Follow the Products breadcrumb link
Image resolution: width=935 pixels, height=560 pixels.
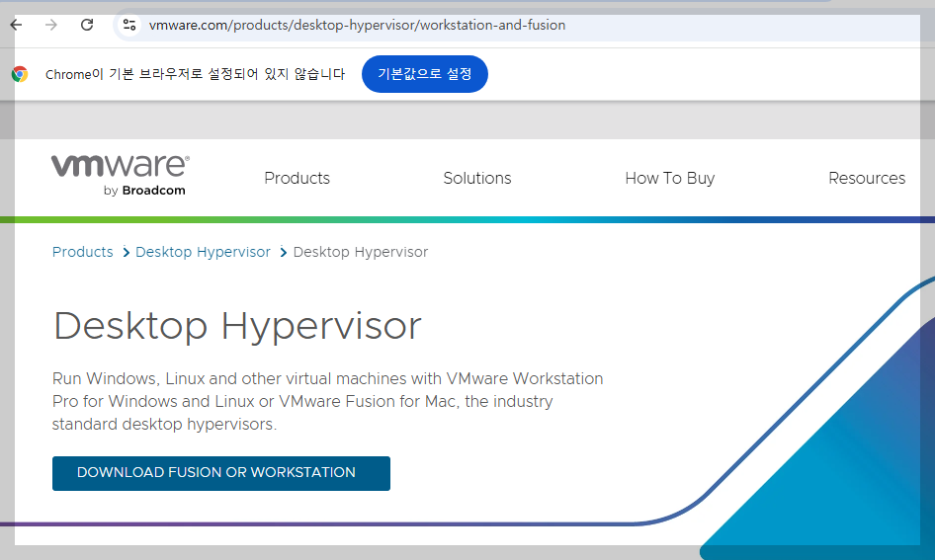point(82,252)
